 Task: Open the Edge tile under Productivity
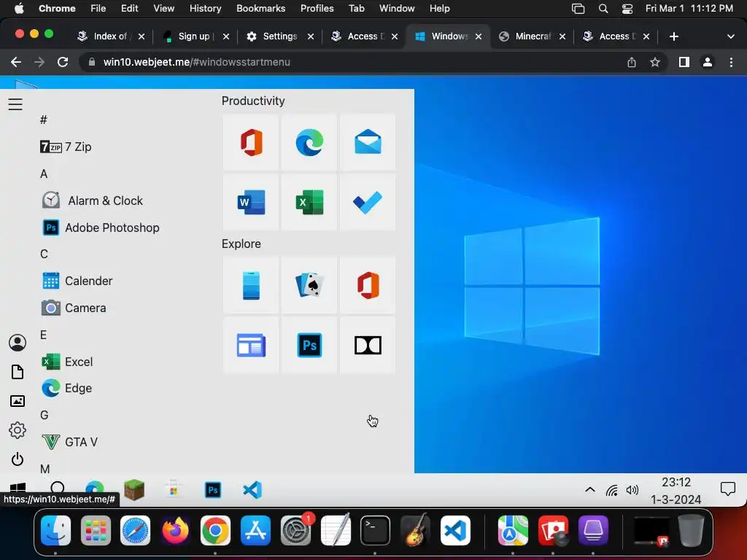tap(309, 142)
